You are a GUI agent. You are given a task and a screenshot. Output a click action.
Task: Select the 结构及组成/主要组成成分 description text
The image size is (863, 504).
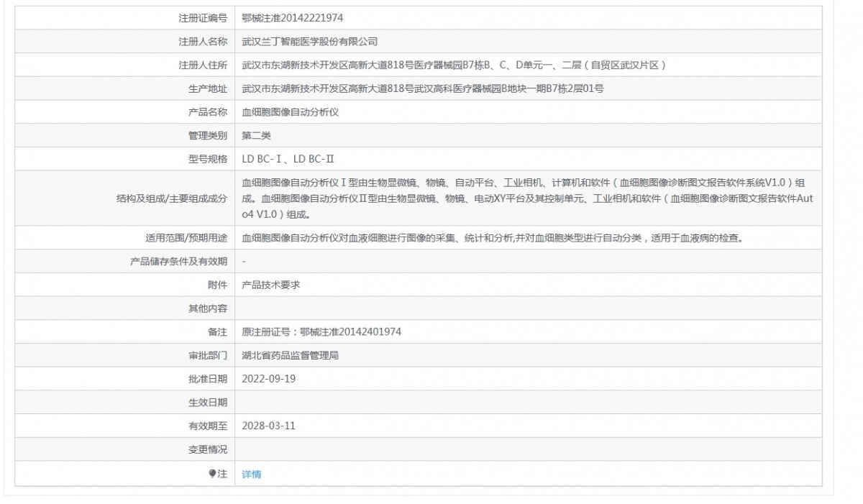[529, 198]
